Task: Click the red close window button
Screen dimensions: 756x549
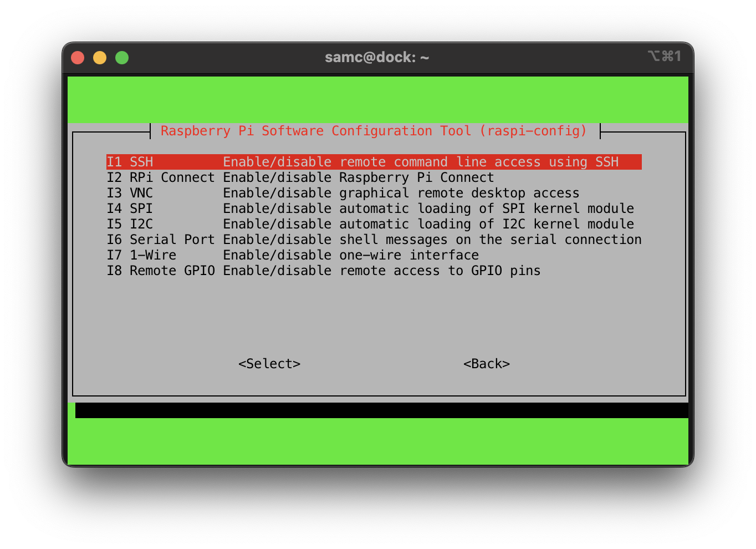Action: 78,58
